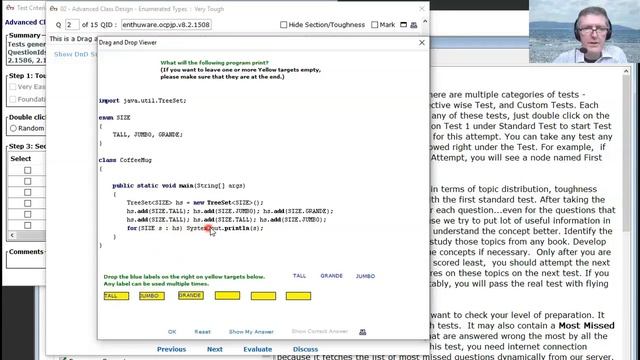This screenshot has height=360, width=640.
Task: Click the 'import java.util.TreeSet;' code line
Action: click(142, 100)
